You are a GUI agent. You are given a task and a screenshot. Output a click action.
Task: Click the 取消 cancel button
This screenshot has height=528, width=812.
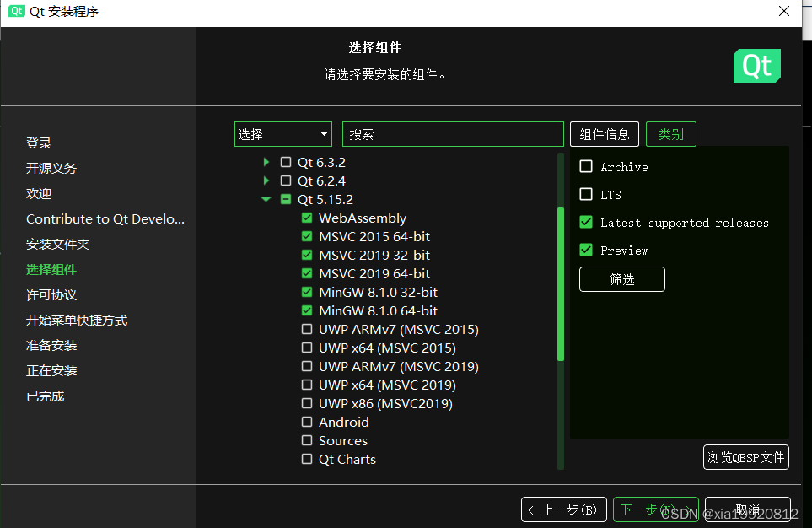coord(748,509)
